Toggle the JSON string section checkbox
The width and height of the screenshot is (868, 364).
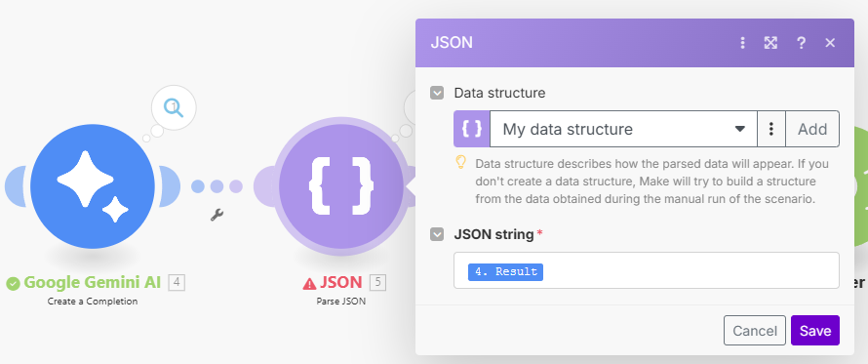click(x=437, y=234)
